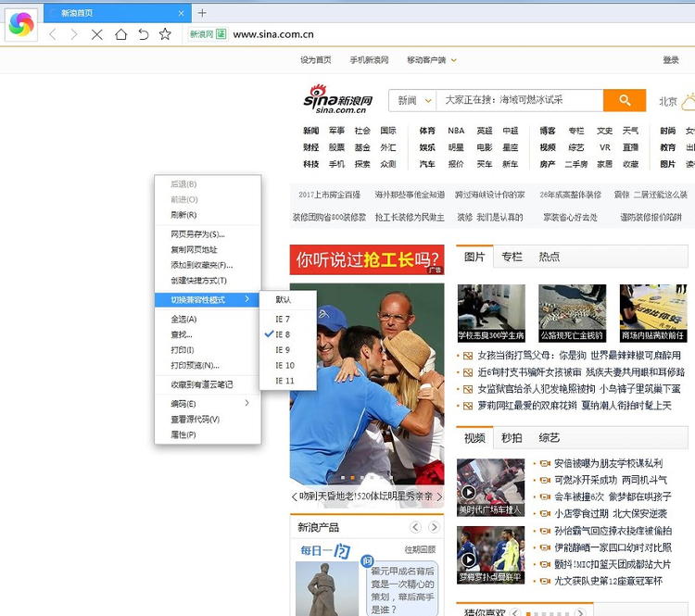Click the next arrow in 新浪产品 panel
Screen dimensions: 695x616
coord(433,527)
